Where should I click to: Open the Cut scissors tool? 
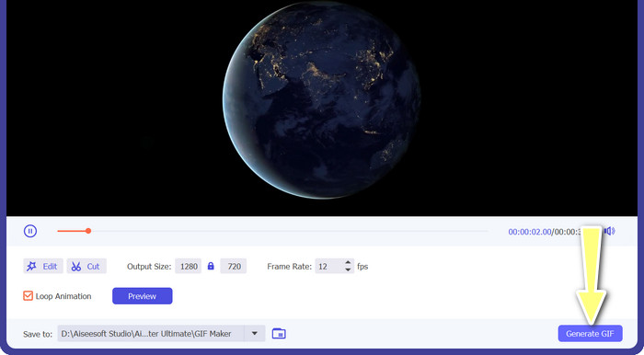[86, 267]
